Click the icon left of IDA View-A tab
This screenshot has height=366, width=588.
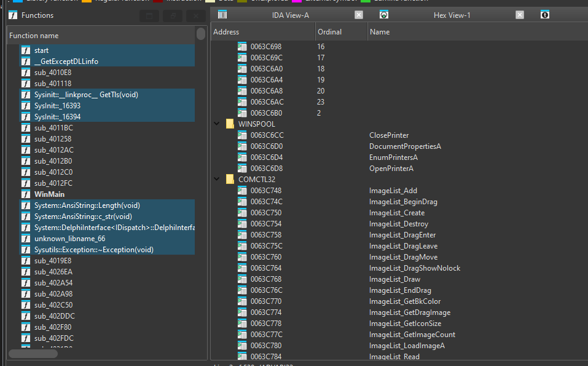click(222, 15)
